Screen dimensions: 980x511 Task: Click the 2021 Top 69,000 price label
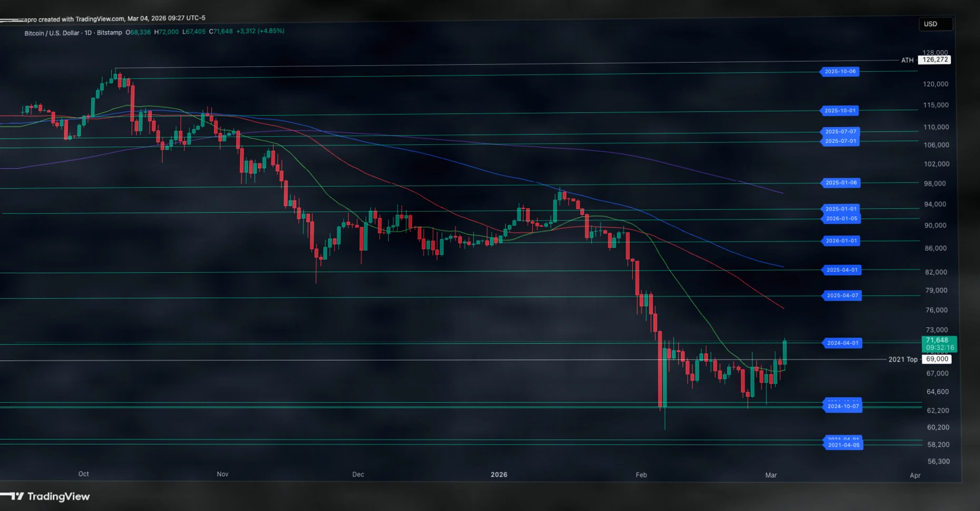coord(937,360)
